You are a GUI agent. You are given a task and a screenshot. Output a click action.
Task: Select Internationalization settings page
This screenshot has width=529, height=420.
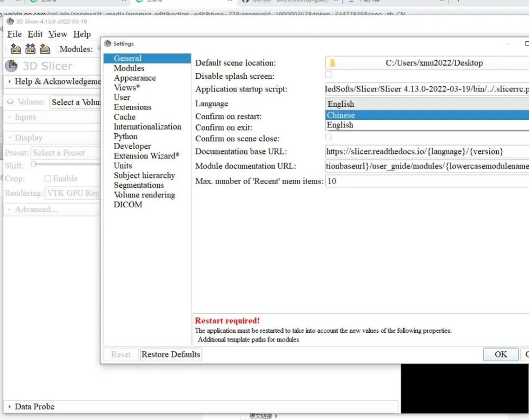(x=147, y=127)
